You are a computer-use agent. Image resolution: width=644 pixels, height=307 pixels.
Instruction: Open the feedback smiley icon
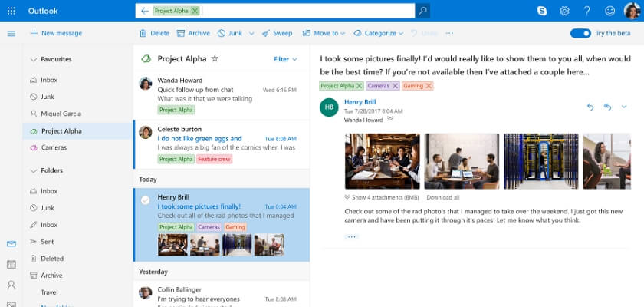click(x=610, y=11)
